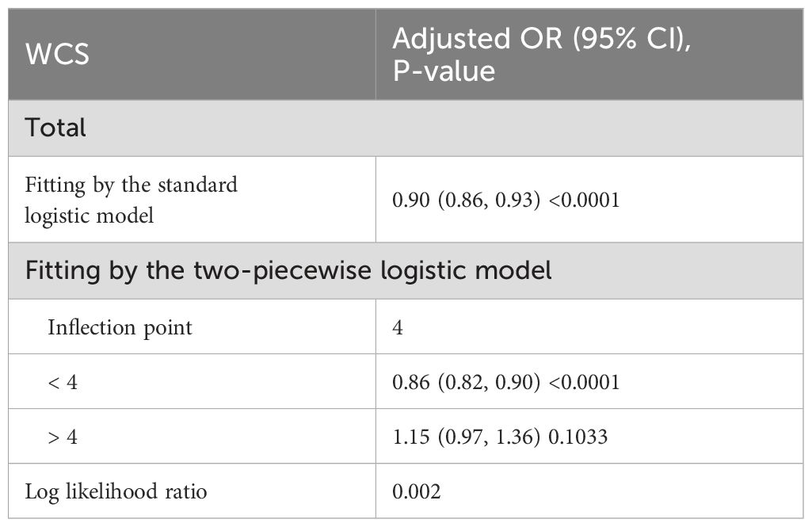
Task: Click the Total section row
Action: (x=406, y=128)
